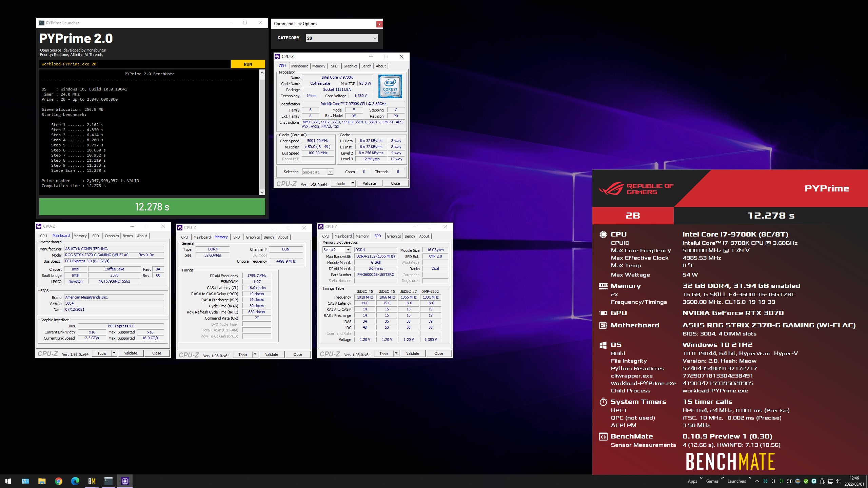Open Socket #1 selection dropdown
The width and height of the screenshot is (868, 488).
(x=317, y=172)
